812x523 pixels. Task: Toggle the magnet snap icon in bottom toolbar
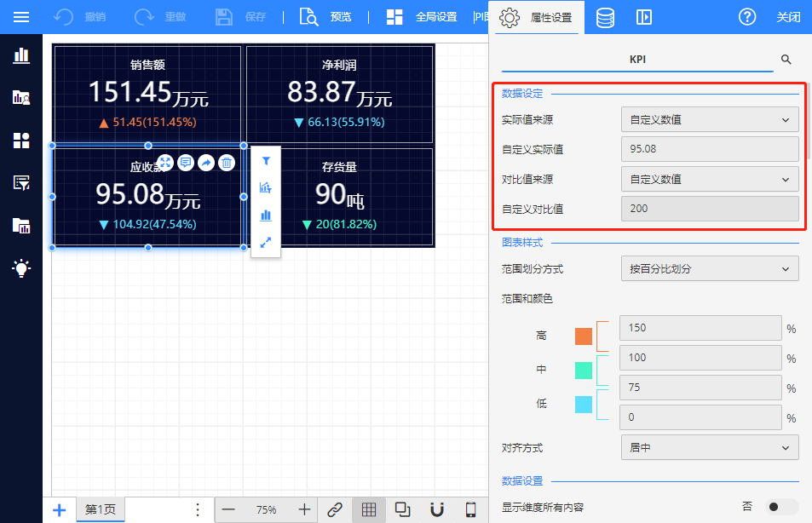point(437,509)
